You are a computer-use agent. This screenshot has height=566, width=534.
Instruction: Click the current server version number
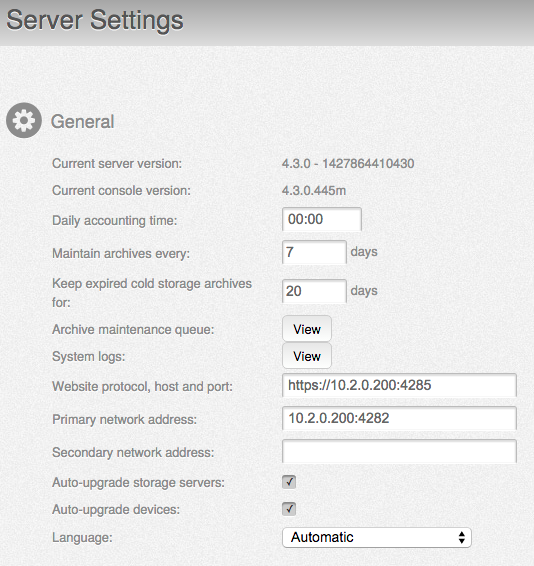click(348, 164)
